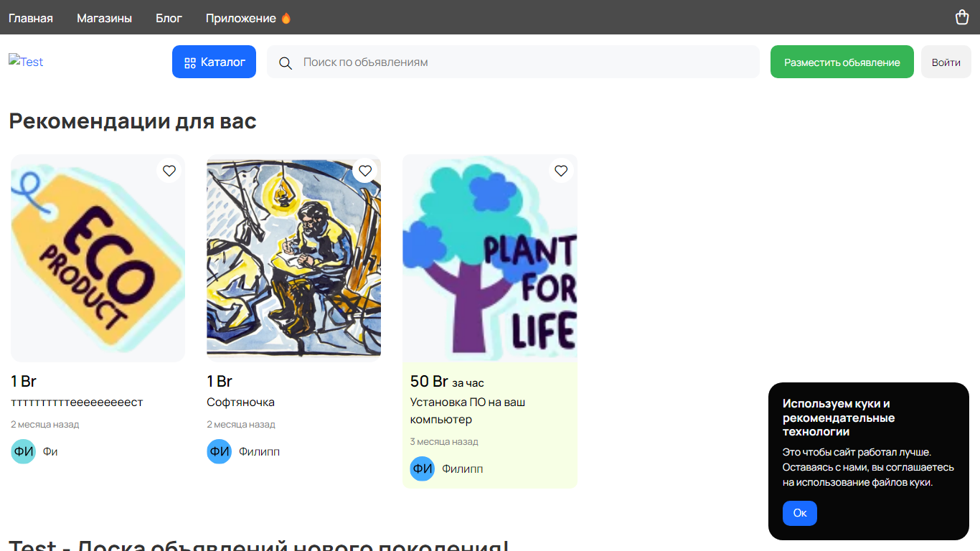Screen dimensions: 980x551
Task: Visit the Блог page
Action: pos(169,18)
